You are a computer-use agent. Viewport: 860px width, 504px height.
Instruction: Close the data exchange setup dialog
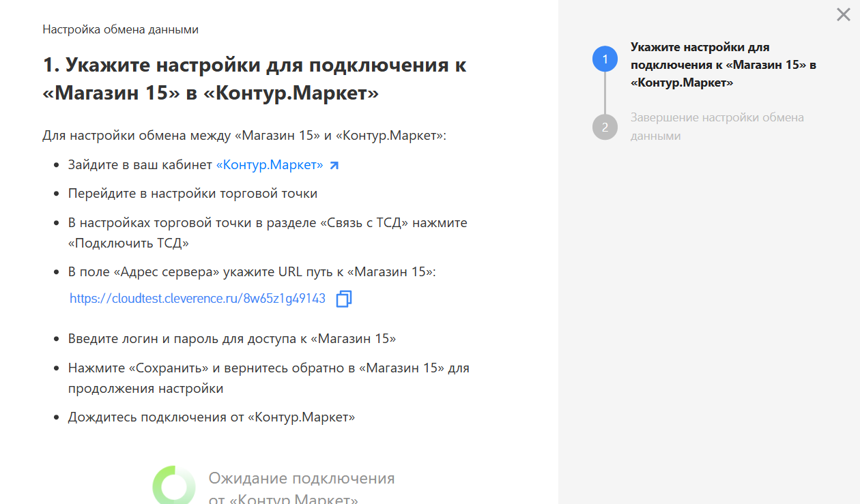coord(844,14)
